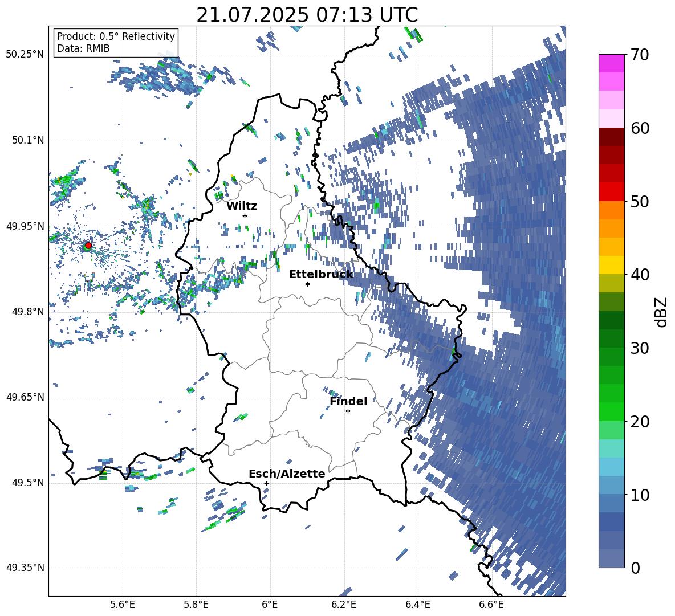
Task: Click the 10 tick label on colorbar
Action: (639, 495)
